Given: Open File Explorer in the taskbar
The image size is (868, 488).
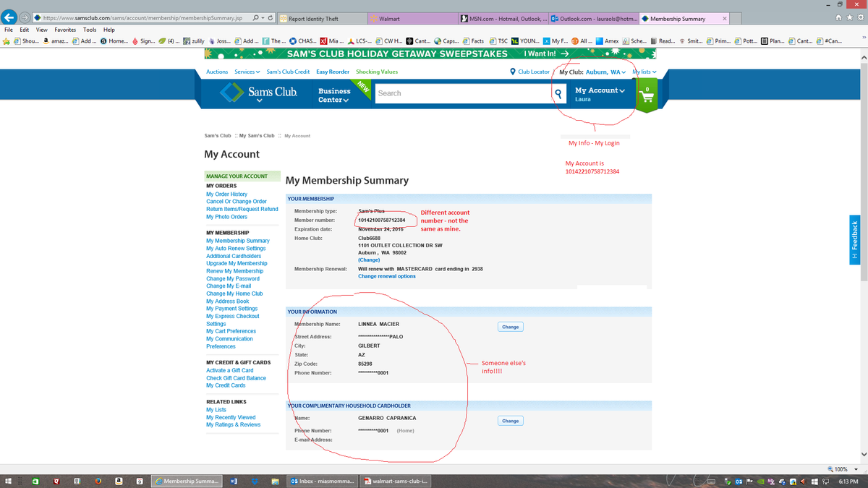Looking at the screenshot, I should coord(275,481).
